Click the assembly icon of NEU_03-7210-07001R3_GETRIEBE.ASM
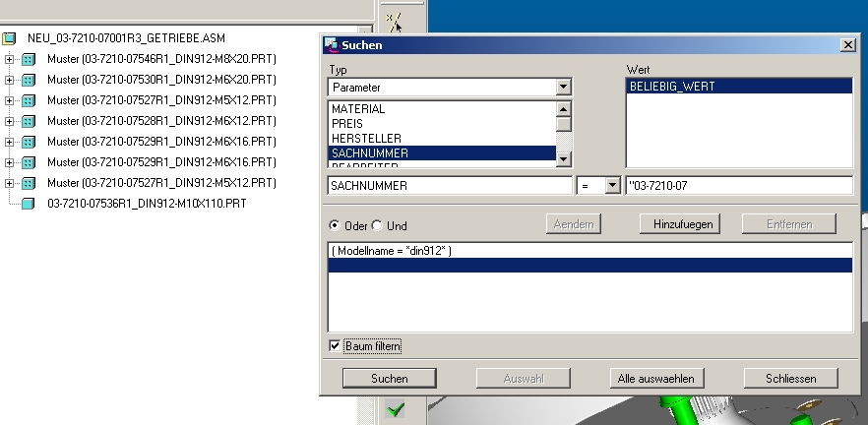Image resolution: width=868 pixels, height=425 pixels. [8, 38]
